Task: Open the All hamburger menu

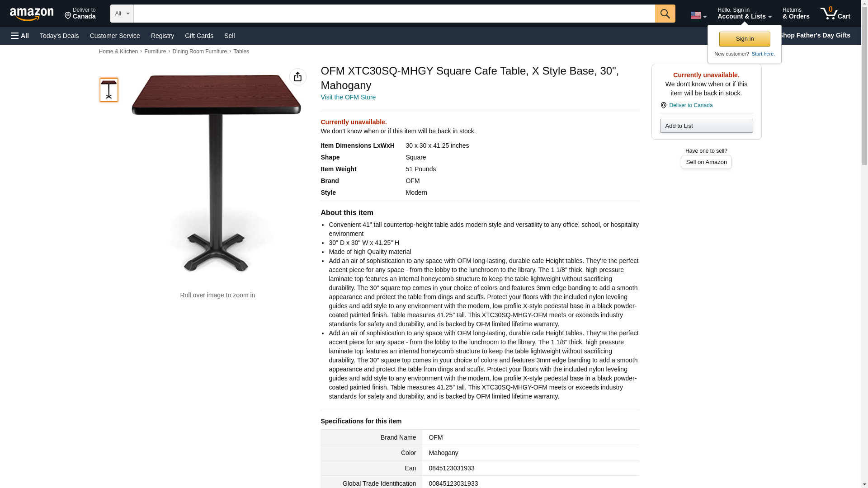Action: [x=20, y=36]
